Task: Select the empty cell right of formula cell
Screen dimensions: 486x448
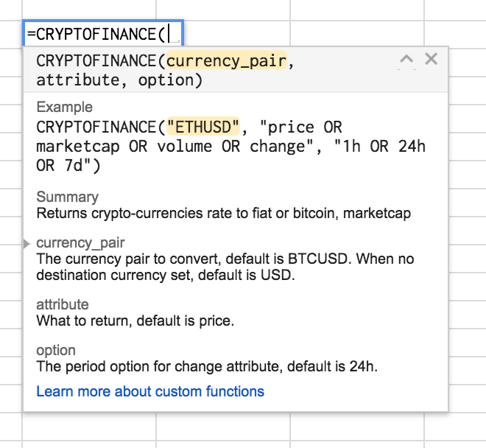Action: click(x=234, y=32)
